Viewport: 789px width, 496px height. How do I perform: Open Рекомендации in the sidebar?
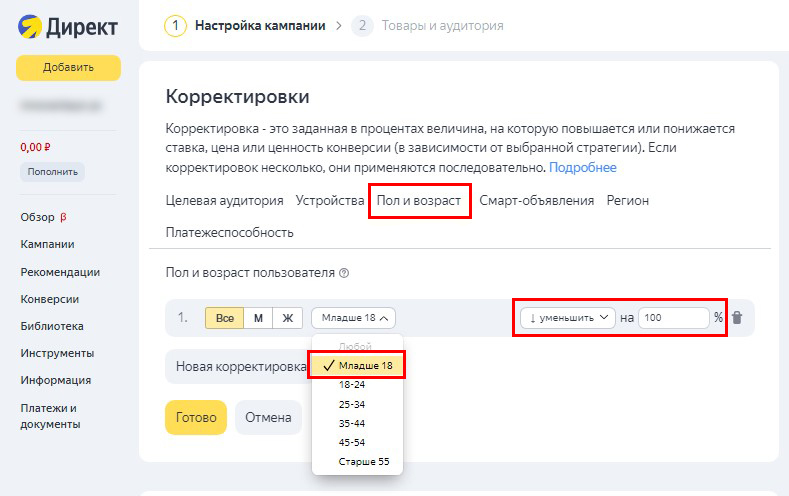60,272
